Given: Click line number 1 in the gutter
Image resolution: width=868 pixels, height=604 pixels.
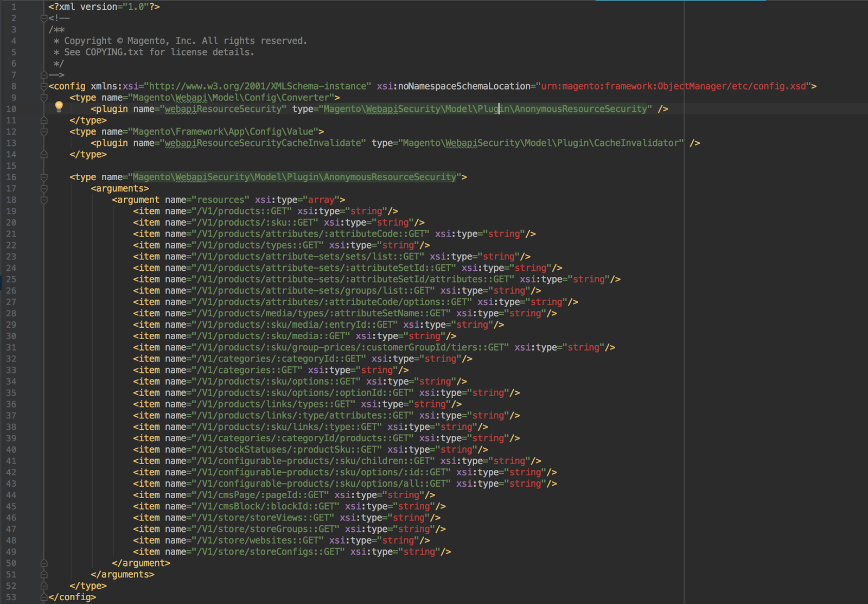Looking at the screenshot, I should (x=14, y=7).
